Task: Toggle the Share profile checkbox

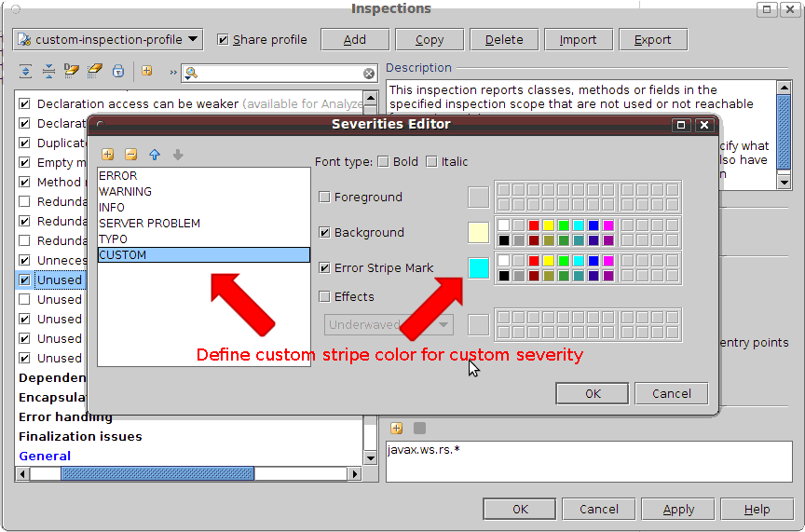Action: point(223,39)
